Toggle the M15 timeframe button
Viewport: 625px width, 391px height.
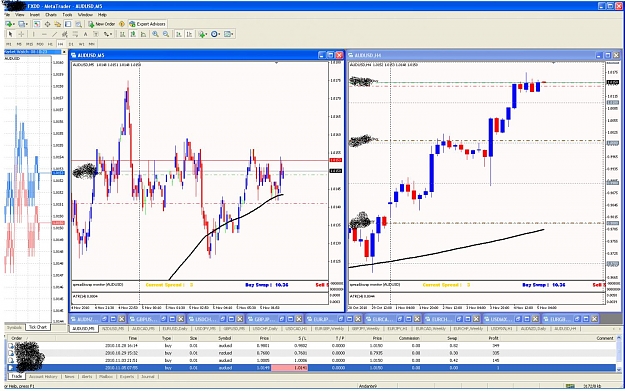(x=29, y=44)
